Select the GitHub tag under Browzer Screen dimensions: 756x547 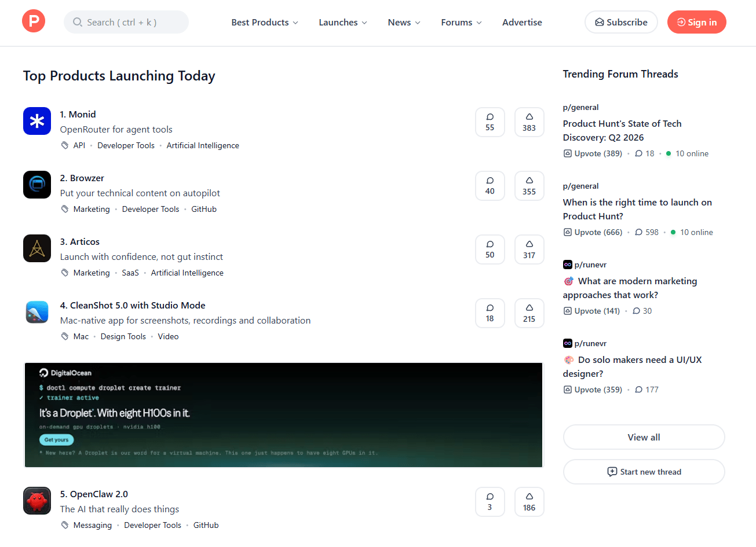click(204, 209)
